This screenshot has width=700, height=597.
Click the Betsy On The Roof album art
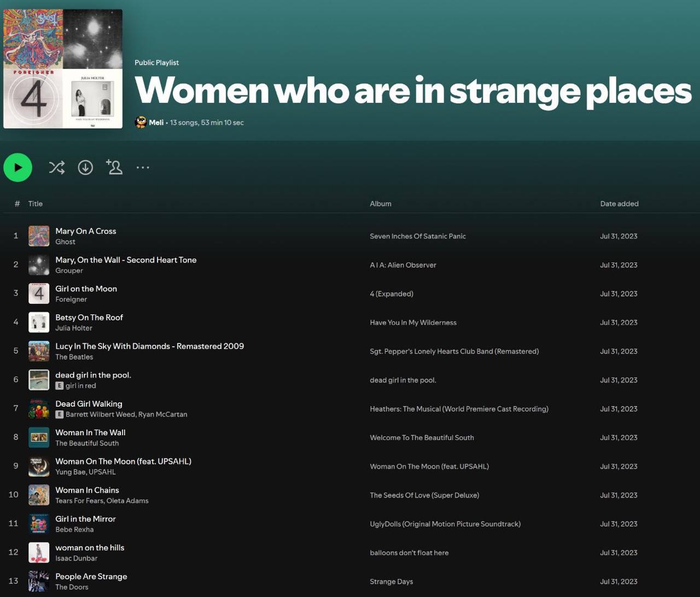[x=39, y=323]
